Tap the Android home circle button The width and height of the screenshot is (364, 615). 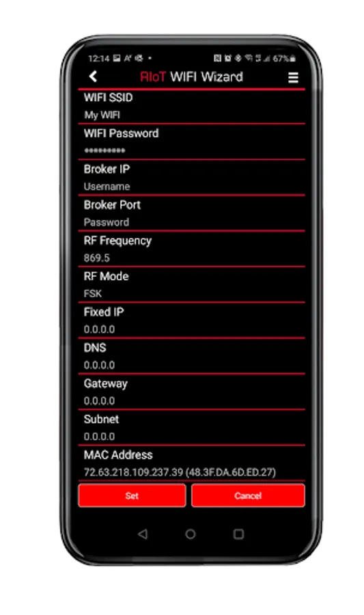coord(191,534)
